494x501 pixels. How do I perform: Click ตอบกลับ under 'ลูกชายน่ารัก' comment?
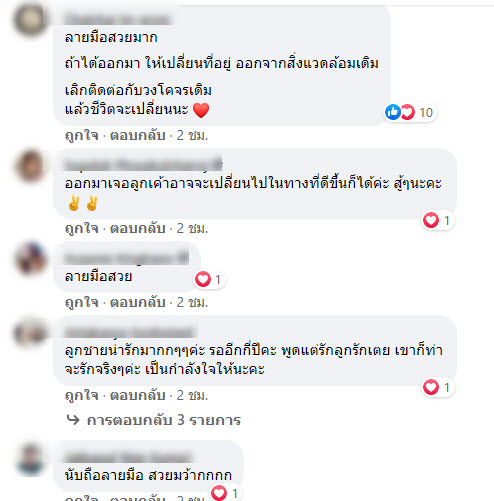pos(138,395)
